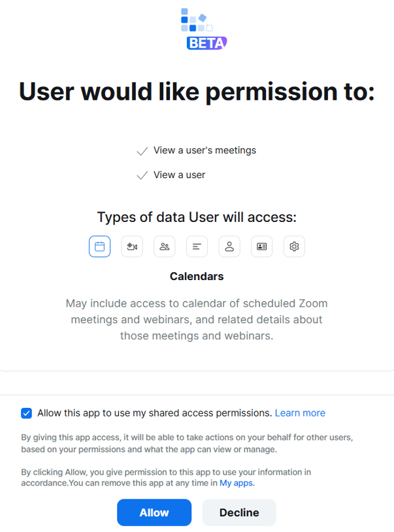Click the Calendars category label
This screenshot has width=394, height=532.
pyautogui.click(x=197, y=276)
